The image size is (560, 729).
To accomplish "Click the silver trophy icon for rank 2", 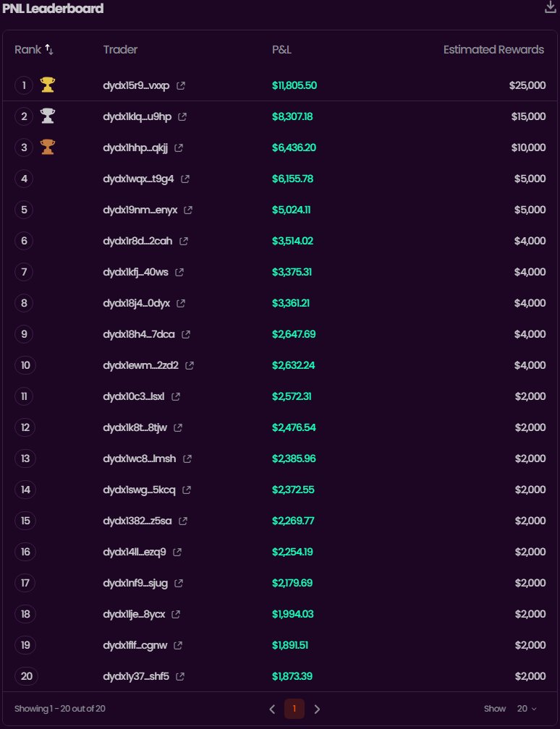I will coord(48,116).
